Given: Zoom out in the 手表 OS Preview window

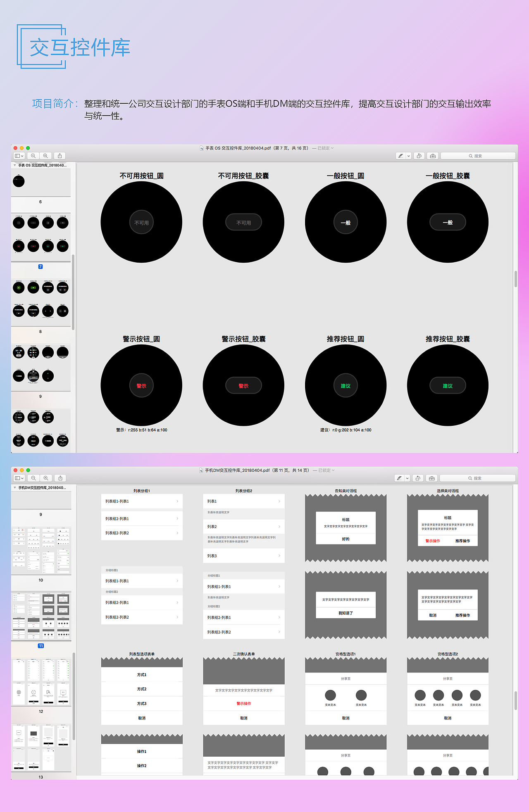Looking at the screenshot, I should [33, 156].
